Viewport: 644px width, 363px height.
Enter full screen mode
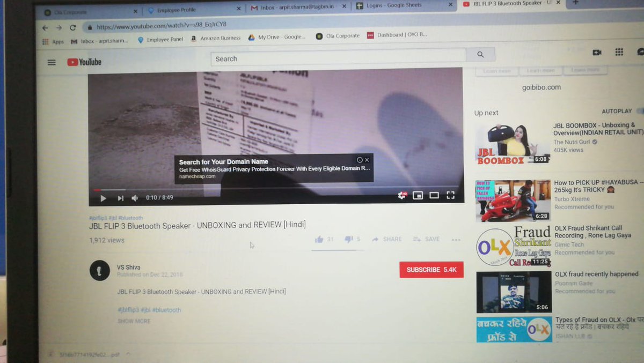(451, 196)
